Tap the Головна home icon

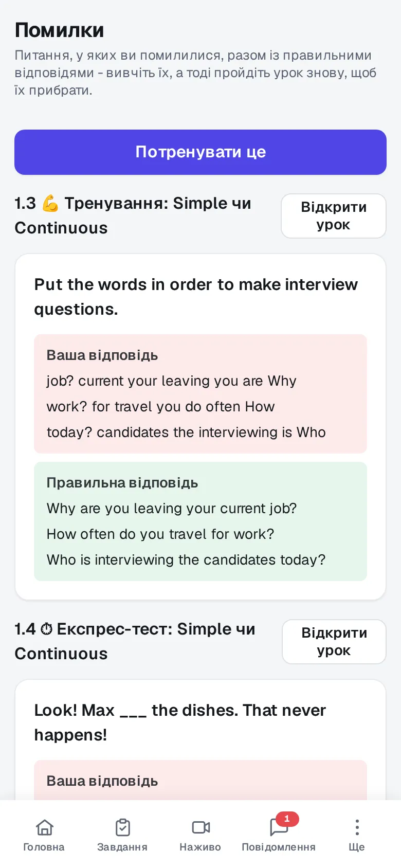(44, 827)
